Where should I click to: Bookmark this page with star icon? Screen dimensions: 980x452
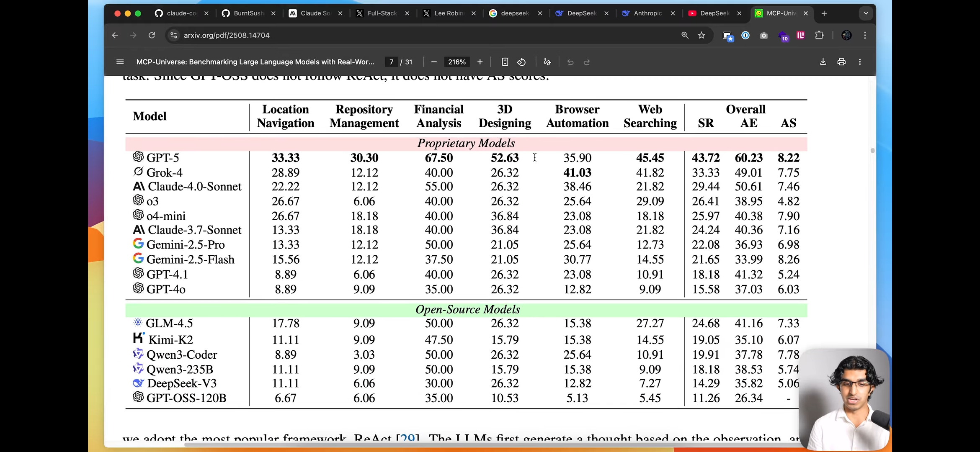(x=701, y=36)
